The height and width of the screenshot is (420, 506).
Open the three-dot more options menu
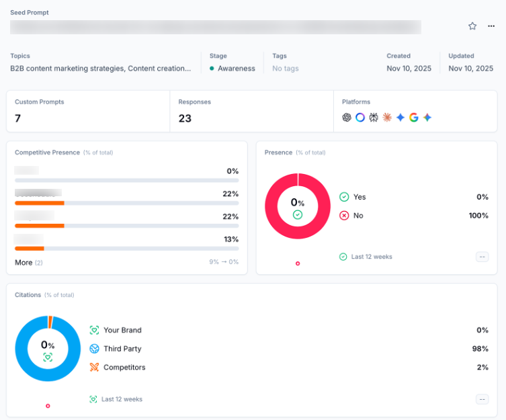[491, 26]
